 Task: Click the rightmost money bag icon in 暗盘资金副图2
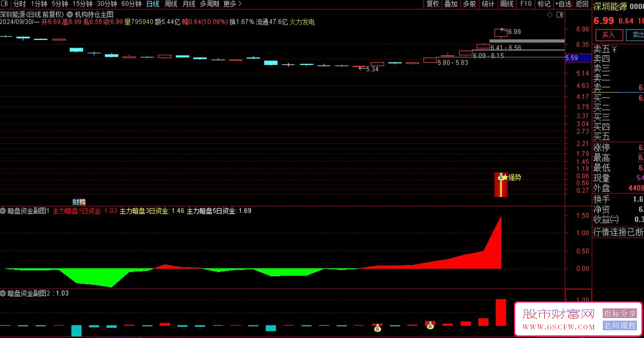430,325
